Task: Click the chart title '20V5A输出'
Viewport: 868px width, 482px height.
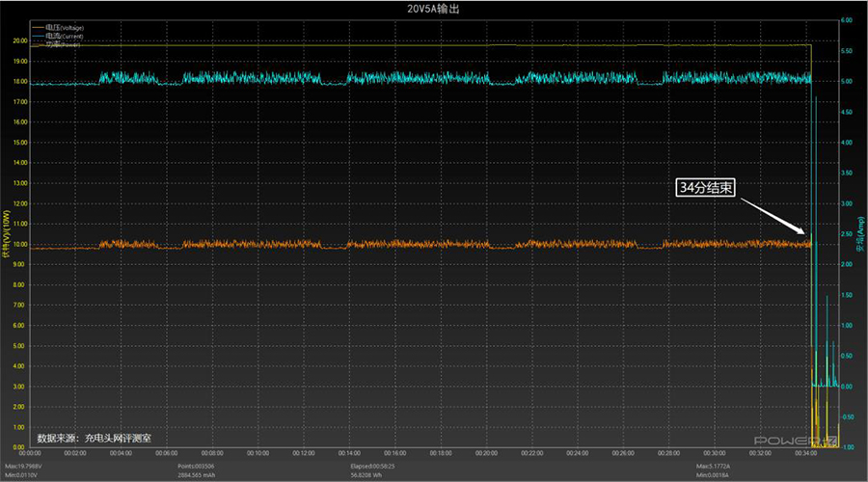Action: point(433,9)
